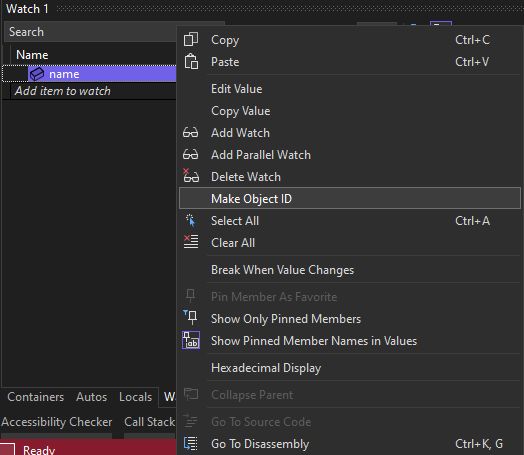Screen dimensions: 524x455
Task: Open the Accessibility Checker tab
Action: pos(56,422)
